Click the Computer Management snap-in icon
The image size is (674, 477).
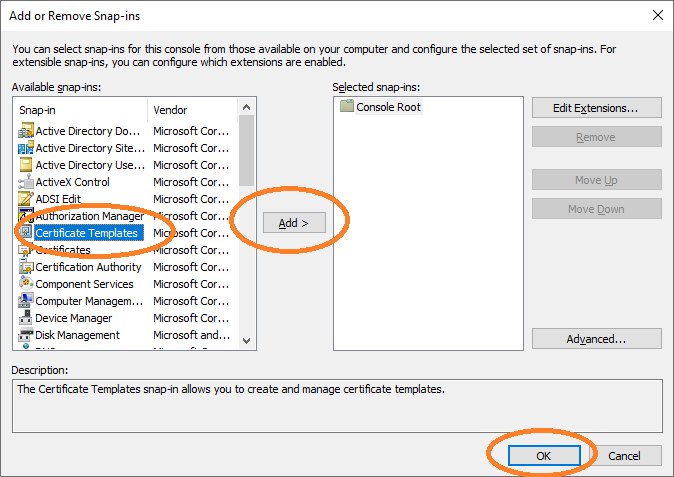(26, 301)
